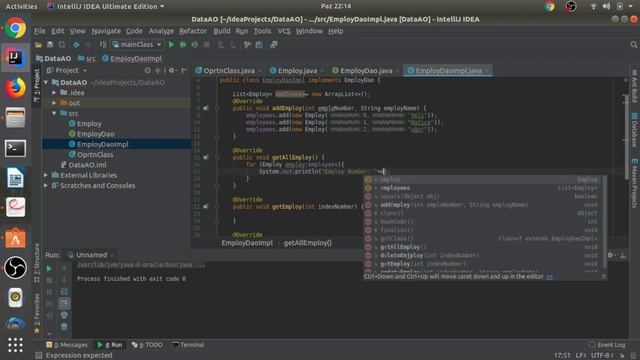Click the Scroll from Source icon in Project panel
Viewport: 640px width, 360px height.
pyautogui.click(x=147, y=70)
